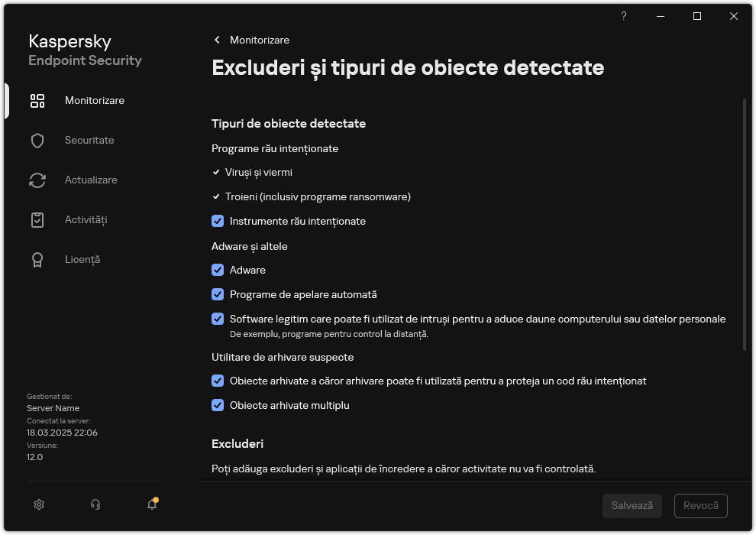Viewport: 756px width, 535px height.
Task: Uncheck the Adware detection option
Action: [218, 270]
